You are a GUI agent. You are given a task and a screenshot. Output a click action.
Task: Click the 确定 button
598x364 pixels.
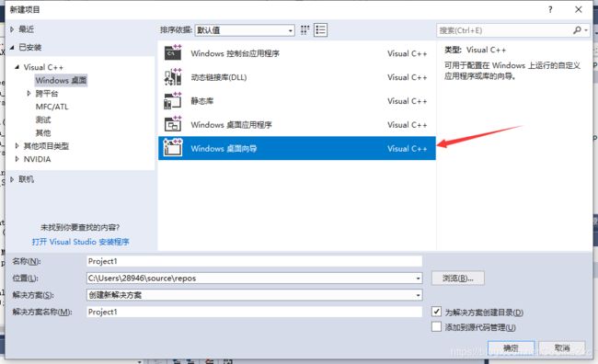(x=511, y=347)
